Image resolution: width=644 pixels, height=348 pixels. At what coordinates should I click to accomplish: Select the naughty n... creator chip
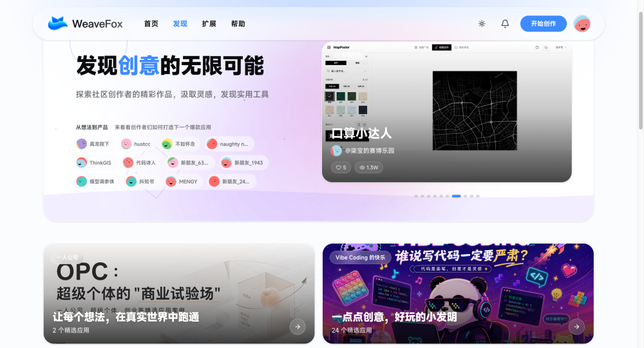[229, 144]
